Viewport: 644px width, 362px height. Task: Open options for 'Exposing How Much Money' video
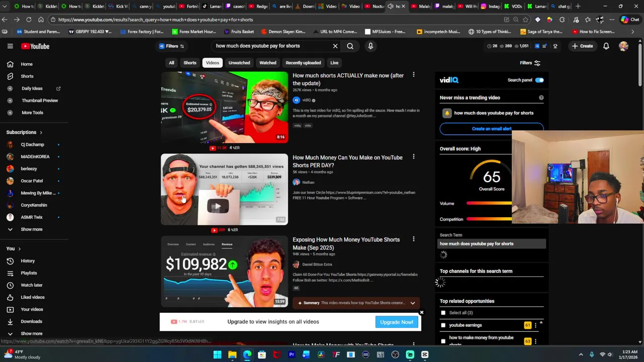tap(414, 239)
